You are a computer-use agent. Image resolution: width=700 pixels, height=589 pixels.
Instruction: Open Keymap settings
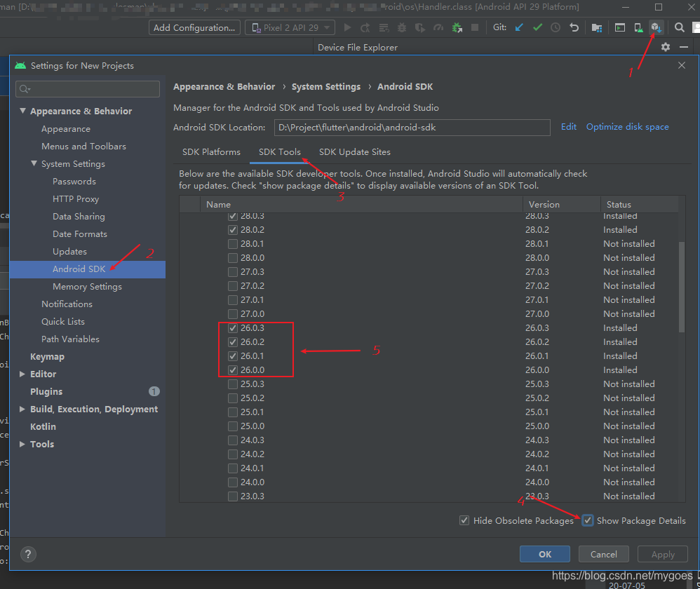click(x=47, y=356)
